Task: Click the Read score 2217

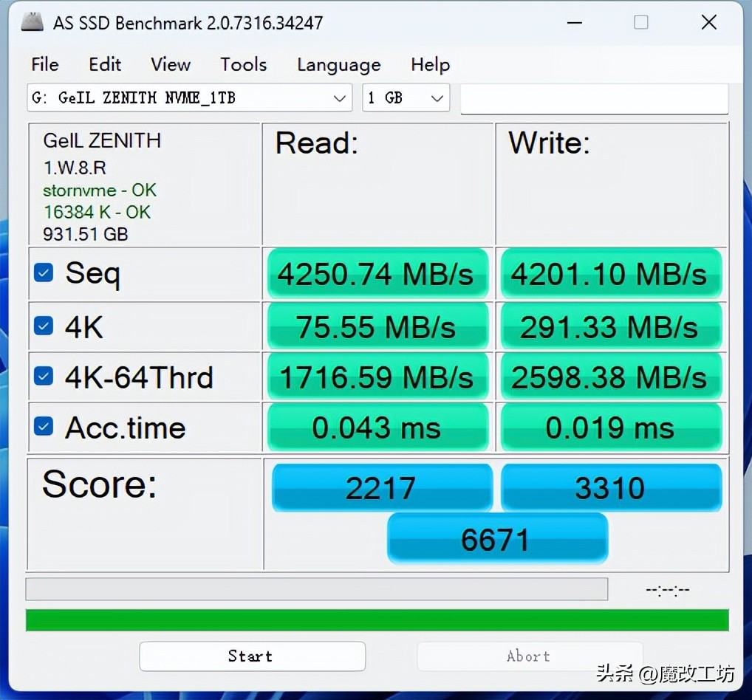Action: click(x=382, y=487)
